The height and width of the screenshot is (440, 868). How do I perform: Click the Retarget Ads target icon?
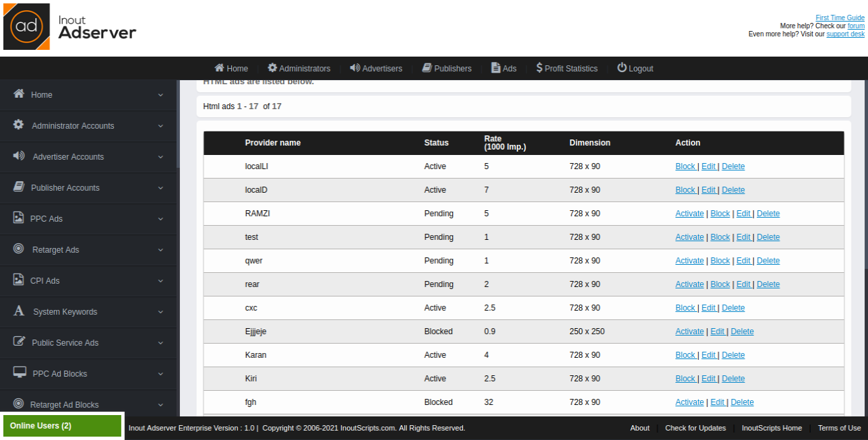[19, 249]
